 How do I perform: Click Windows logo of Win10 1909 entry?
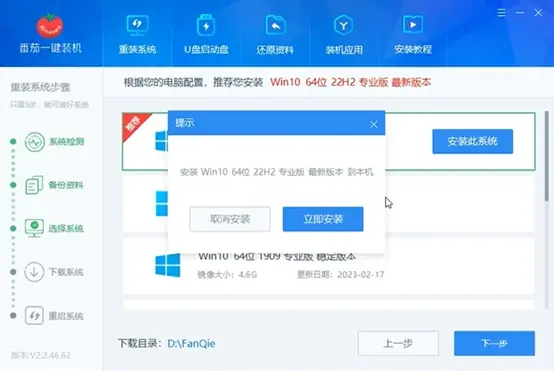pos(168,265)
